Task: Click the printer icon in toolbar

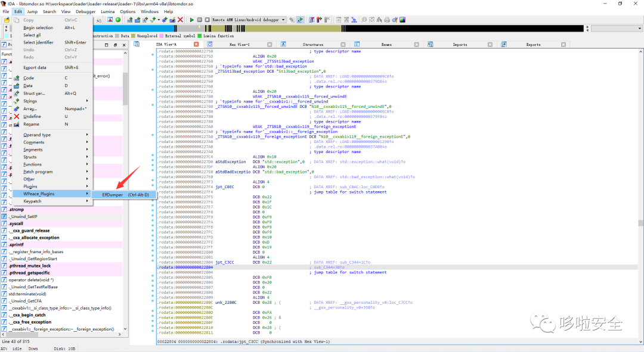Action: click(x=387, y=20)
